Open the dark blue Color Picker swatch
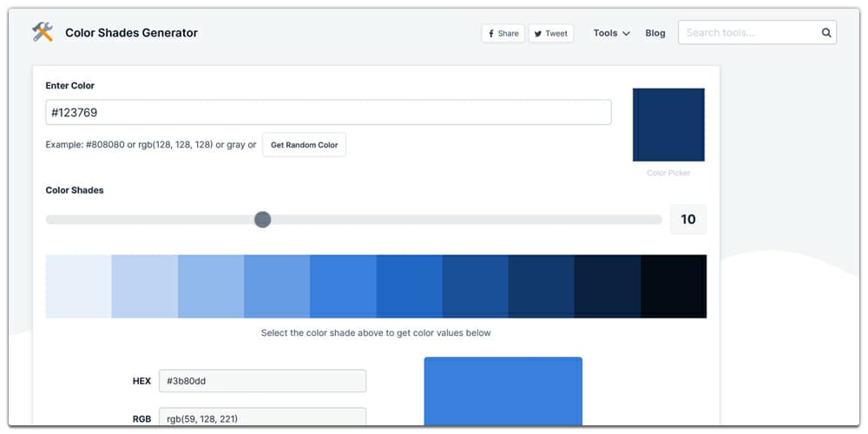This screenshot has width=868, height=434. click(x=668, y=124)
